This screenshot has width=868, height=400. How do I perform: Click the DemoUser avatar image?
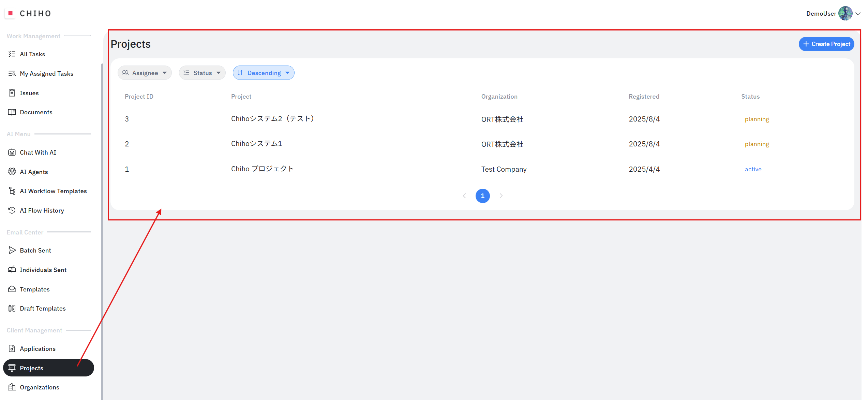point(845,14)
